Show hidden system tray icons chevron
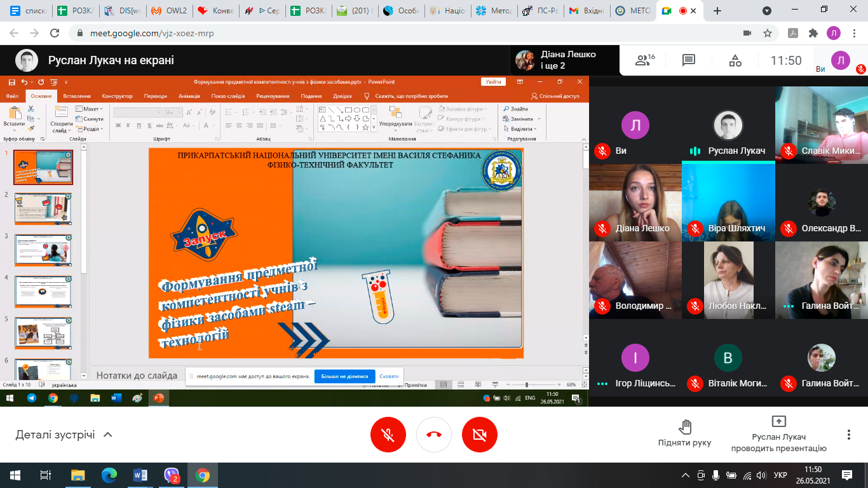Viewport: 868px width, 488px height. pos(686,475)
